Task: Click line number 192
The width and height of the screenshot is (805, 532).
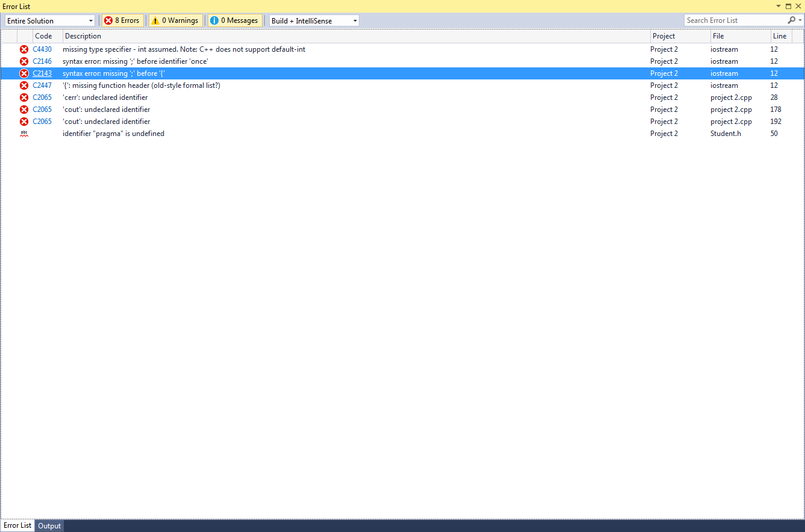Action: point(775,122)
